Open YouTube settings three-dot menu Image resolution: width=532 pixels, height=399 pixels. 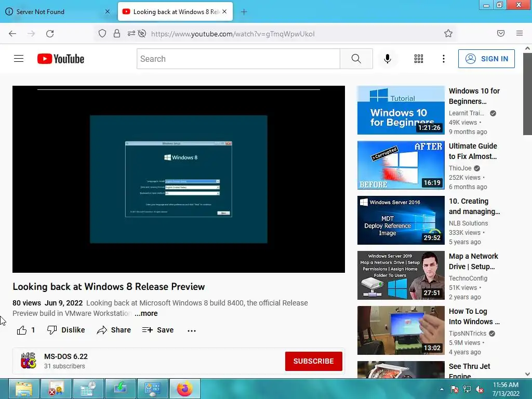pyautogui.click(x=444, y=59)
